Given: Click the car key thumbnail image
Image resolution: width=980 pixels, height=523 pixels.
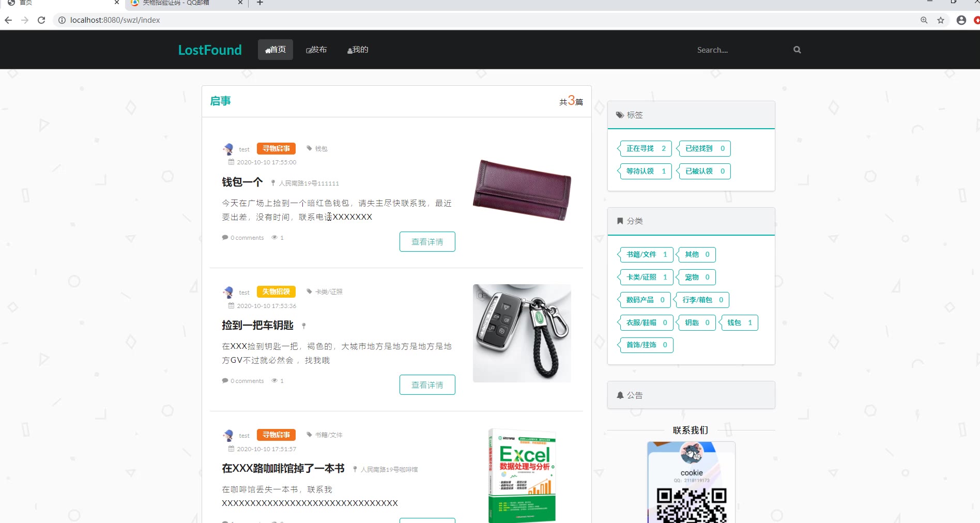Looking at the screenshot, I should tap(522, 333).
